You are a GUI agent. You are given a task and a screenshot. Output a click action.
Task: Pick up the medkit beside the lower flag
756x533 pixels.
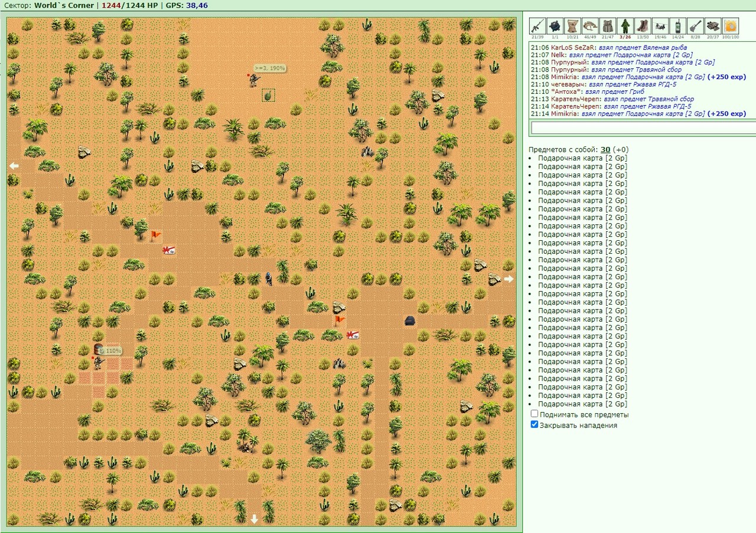pyautogui.click(x=353, y=335)
